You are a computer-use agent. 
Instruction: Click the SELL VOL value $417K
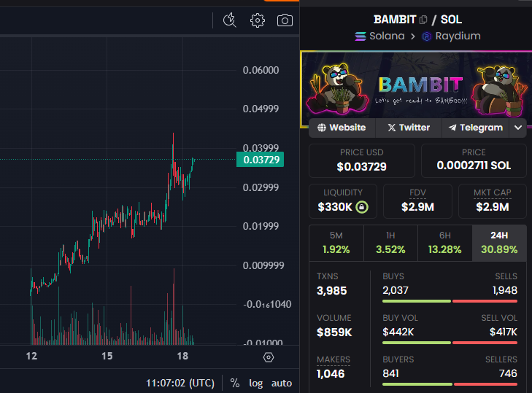coord(504,332)
